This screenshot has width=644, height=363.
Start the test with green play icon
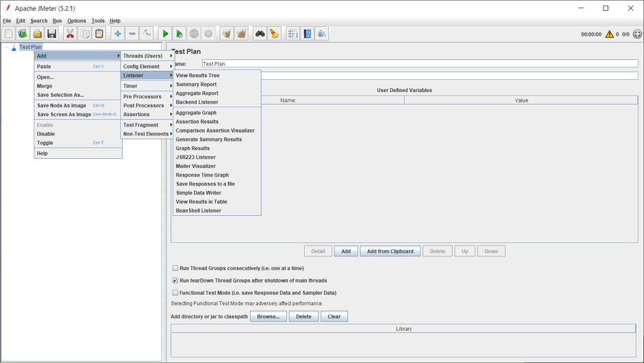click(x=165, y=34)
